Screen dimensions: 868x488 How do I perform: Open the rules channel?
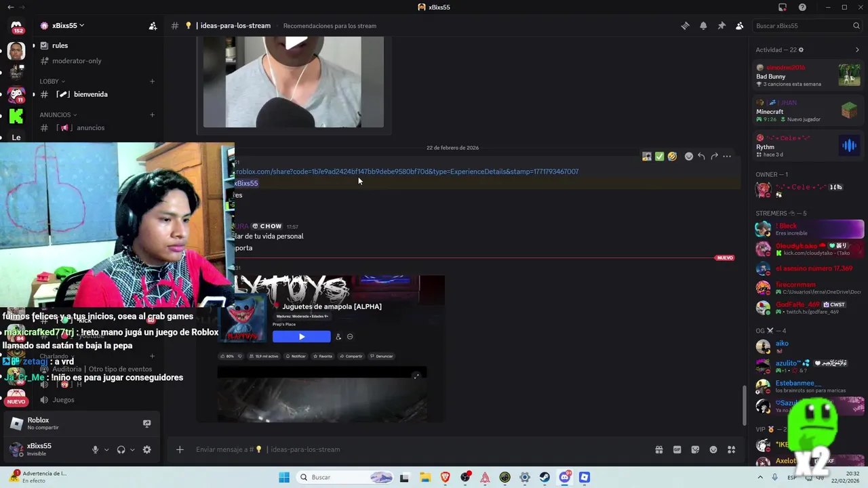tap(60, 45)
